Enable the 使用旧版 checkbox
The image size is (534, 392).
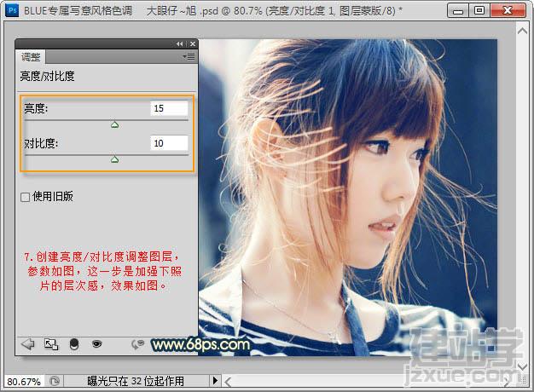pyautogui.click(x=26, y=198)
